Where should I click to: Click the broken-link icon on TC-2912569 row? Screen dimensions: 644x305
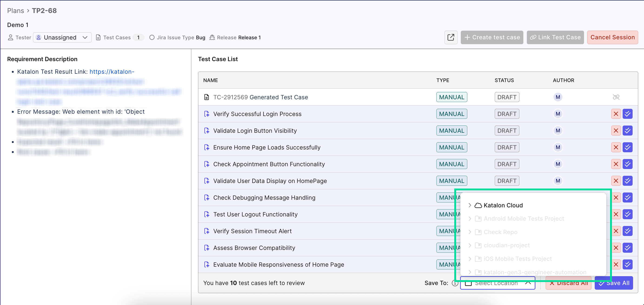616,97
